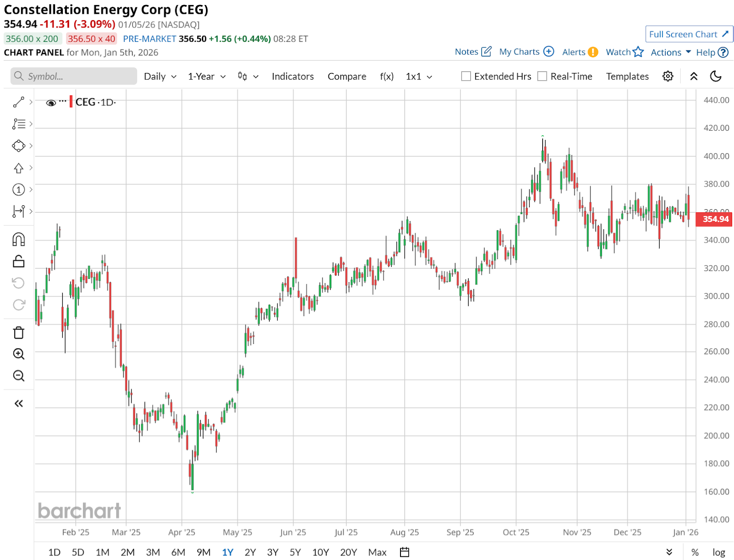Open the chart type candlestick icon
Viewport: 734px width, 560px height.
point(242,76)
